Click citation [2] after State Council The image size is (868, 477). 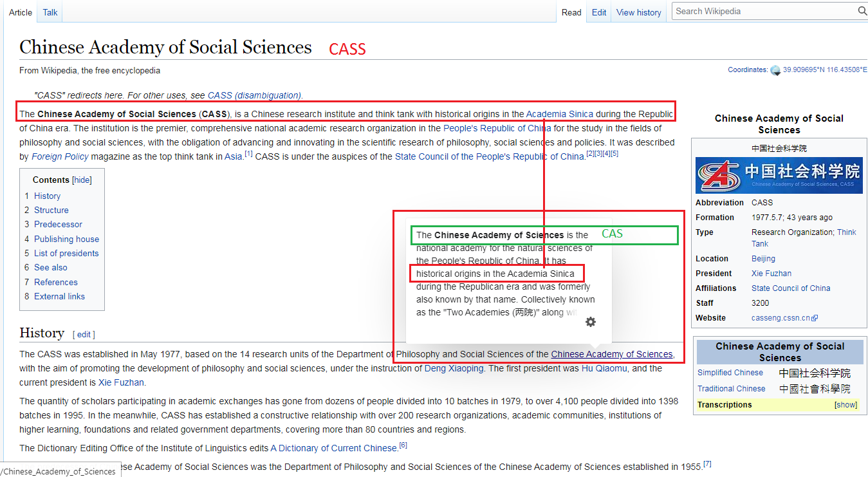[x=590, y=153]
